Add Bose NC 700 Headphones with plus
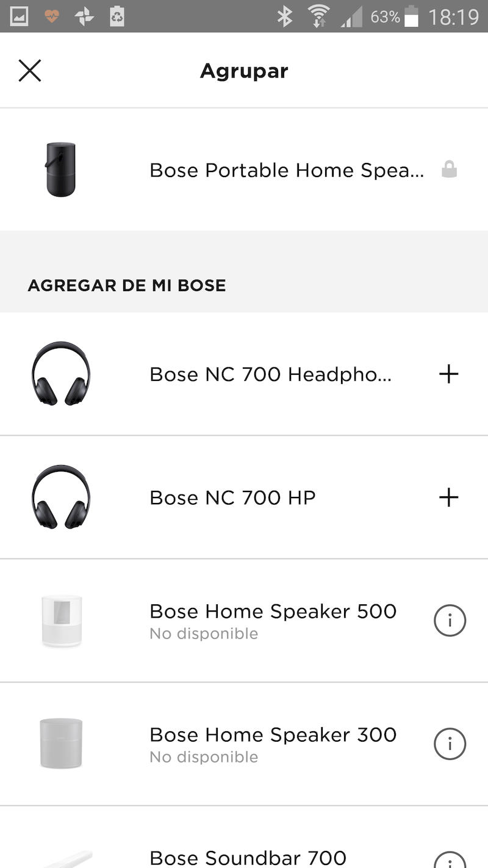 [448, 374]
